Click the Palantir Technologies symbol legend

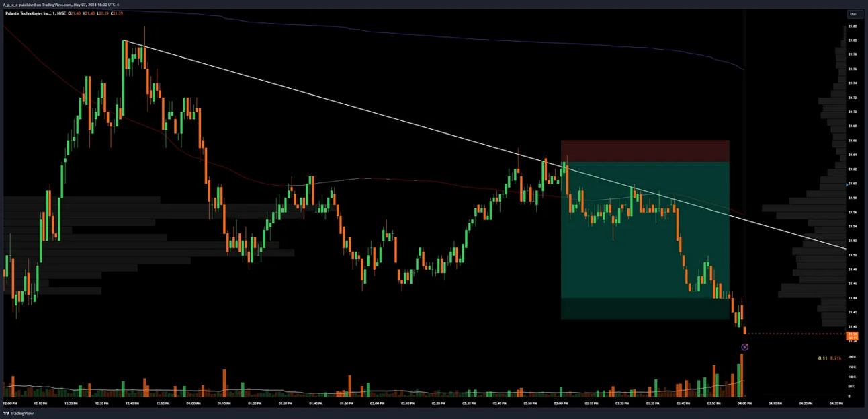[27, 13]
